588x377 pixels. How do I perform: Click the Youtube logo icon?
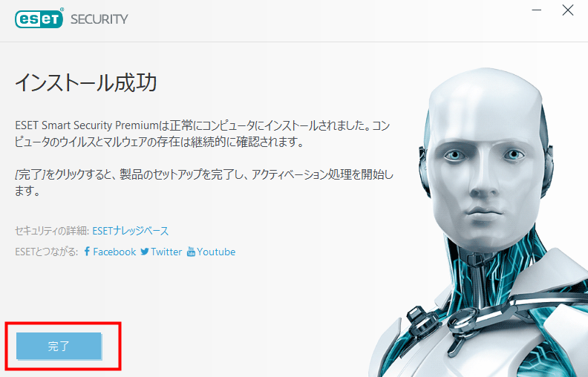click(x=191, y=252)
